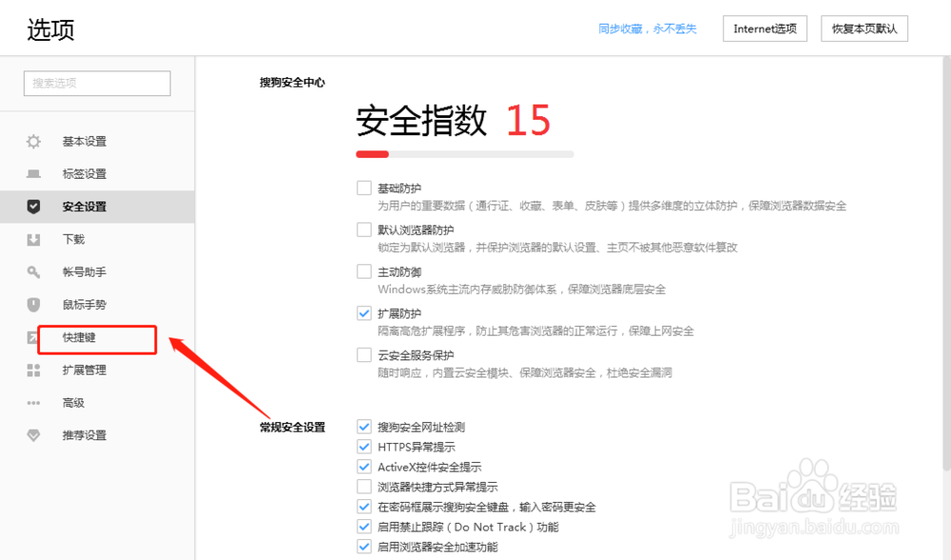951x560 pixels.
Task: Click the tab icon beside 标签设置
Action: (33, 174)
